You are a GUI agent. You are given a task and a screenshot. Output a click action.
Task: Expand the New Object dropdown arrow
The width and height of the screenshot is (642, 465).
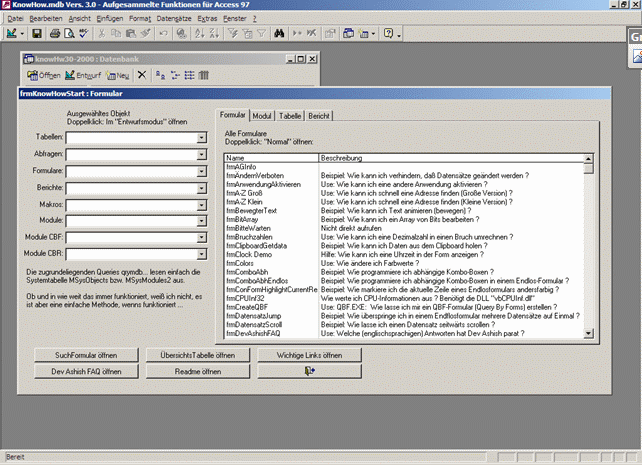point(373,34)
